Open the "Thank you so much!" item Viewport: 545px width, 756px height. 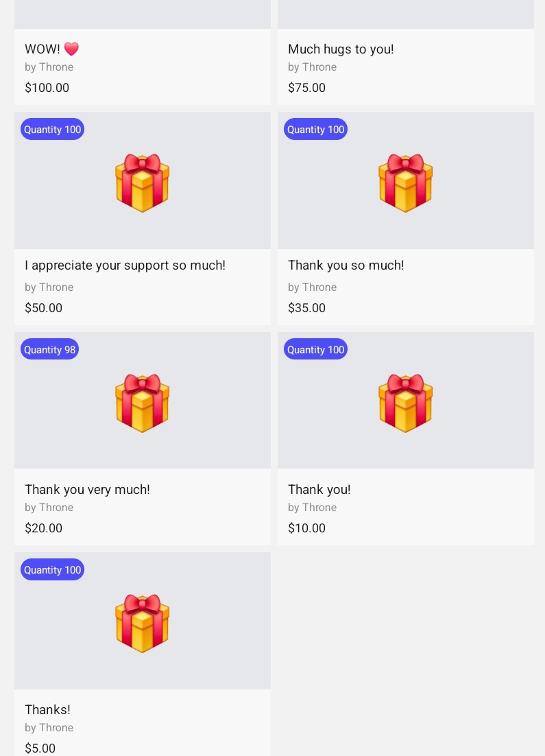(346, 265)
